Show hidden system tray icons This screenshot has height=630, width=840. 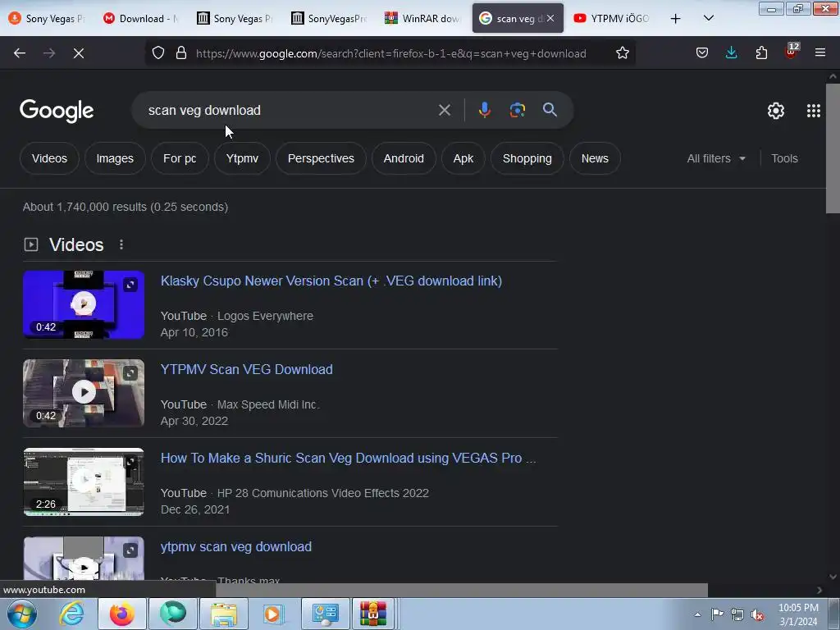[697, 615]
